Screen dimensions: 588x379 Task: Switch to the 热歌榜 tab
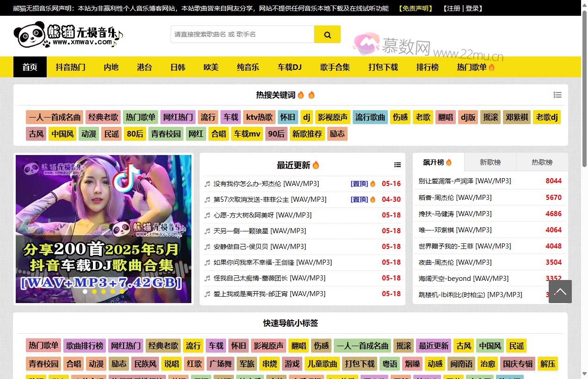(542, 162)
